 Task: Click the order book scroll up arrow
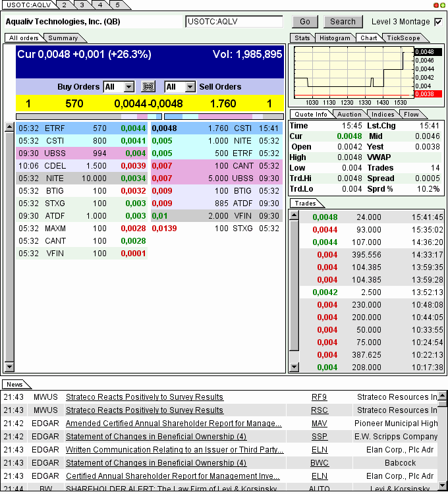(x=9, y=127)
